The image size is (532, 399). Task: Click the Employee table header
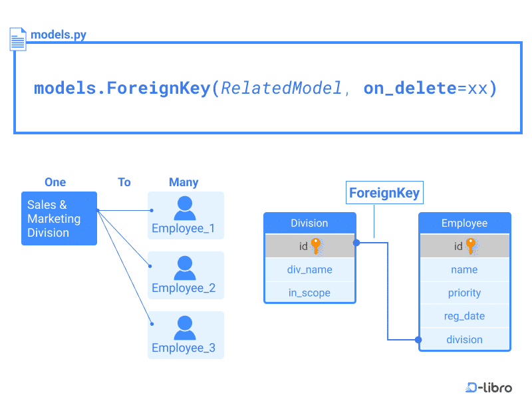click(x=464, y=223)
